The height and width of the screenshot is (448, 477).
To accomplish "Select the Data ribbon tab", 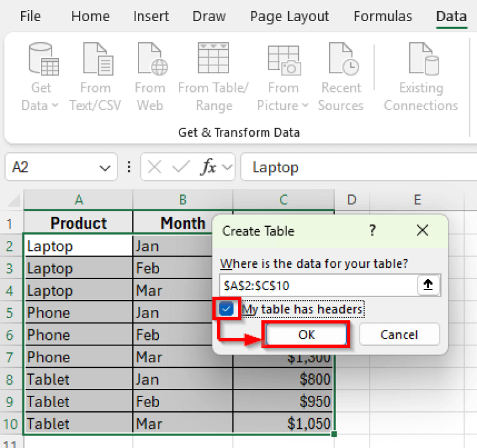I will [x=452, y=16].
